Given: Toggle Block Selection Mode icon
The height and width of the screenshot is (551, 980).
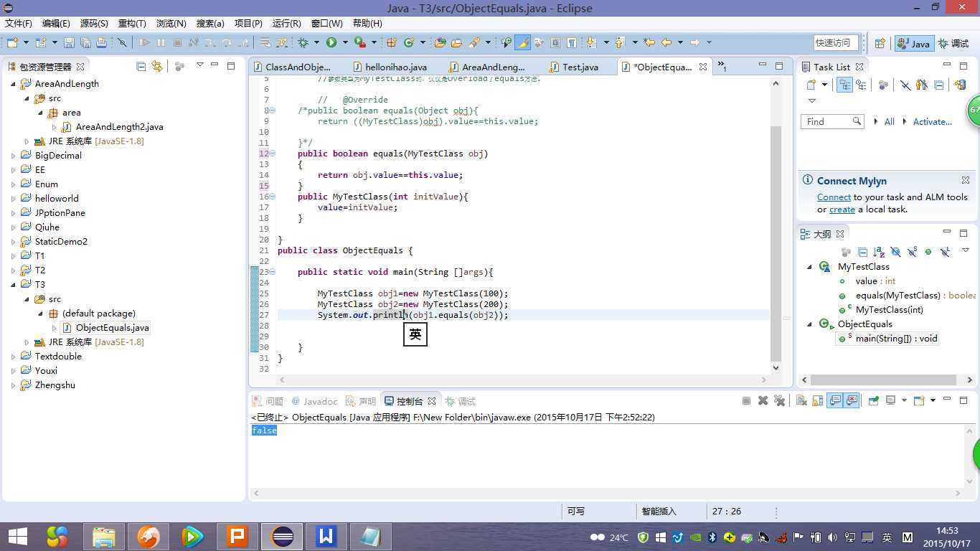Looking at the screenshot, I should point(555,43).
